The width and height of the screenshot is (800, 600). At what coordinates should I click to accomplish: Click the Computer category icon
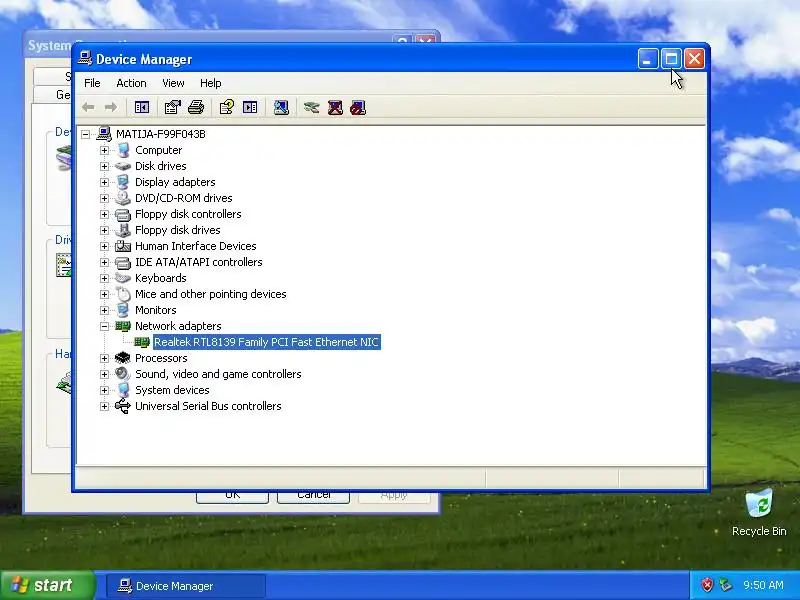[x=123, y=150]
